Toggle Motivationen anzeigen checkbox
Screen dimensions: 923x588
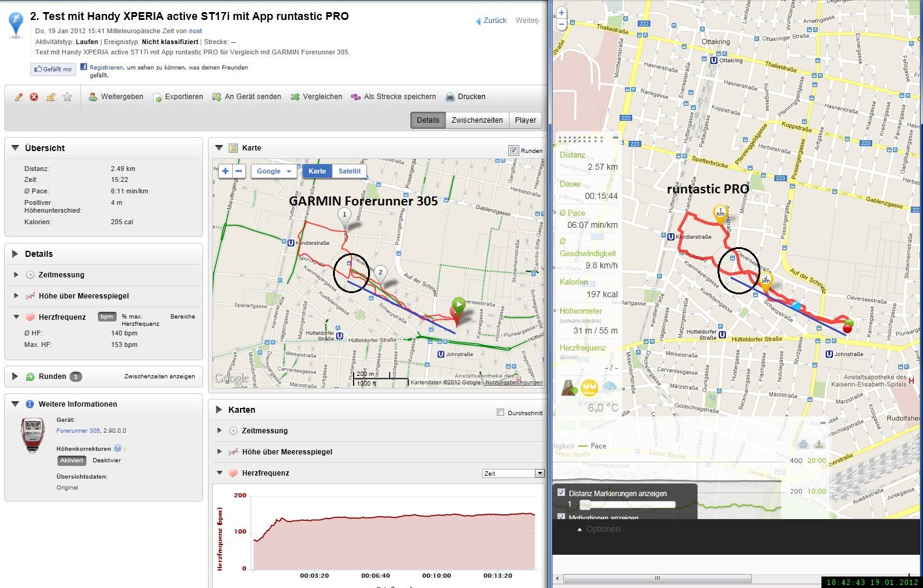click(561, 517)
